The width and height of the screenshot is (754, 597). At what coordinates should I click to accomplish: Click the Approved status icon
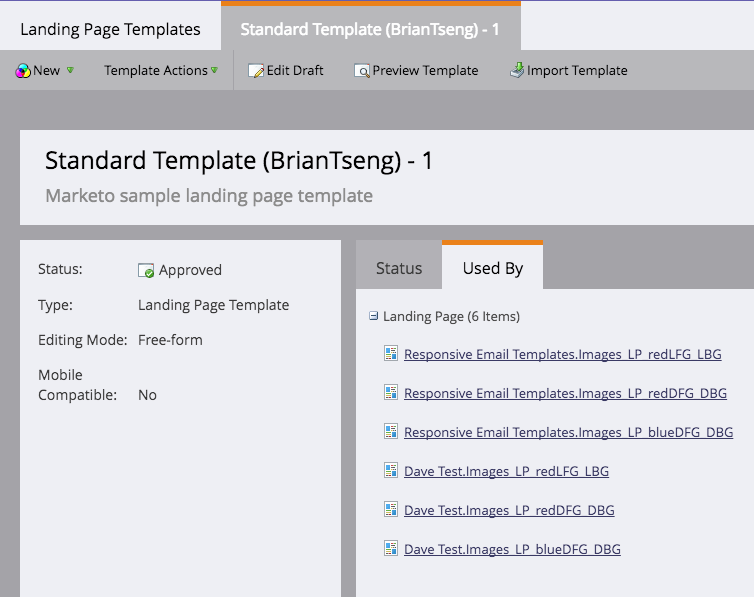tap(146, 271)
